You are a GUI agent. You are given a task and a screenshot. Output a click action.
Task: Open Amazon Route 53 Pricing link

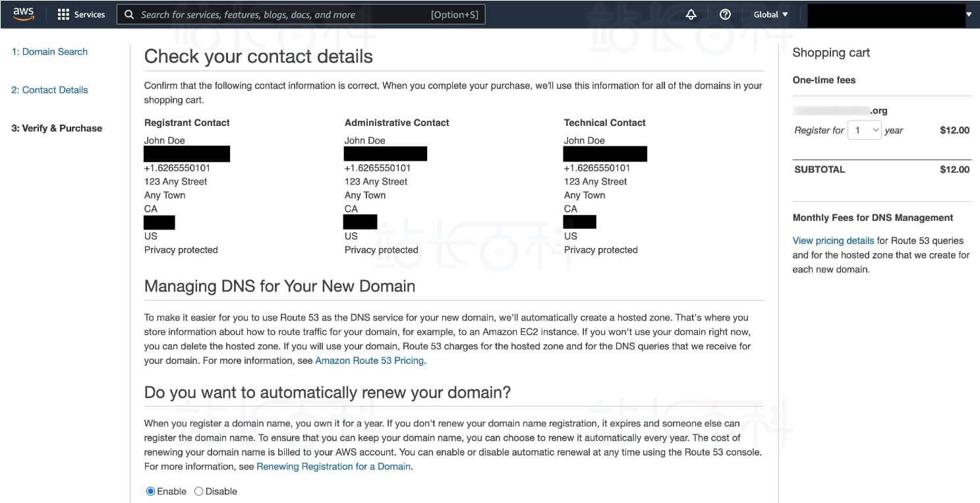(x=370, y=361)
